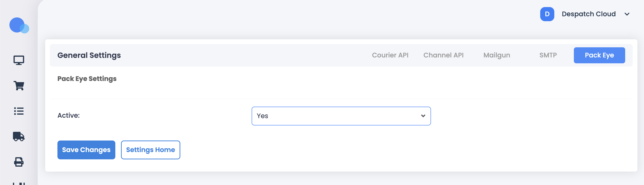The image size is (644, 185).
Task: Click the printer icon in sidebar
Action: pos(19,162)
